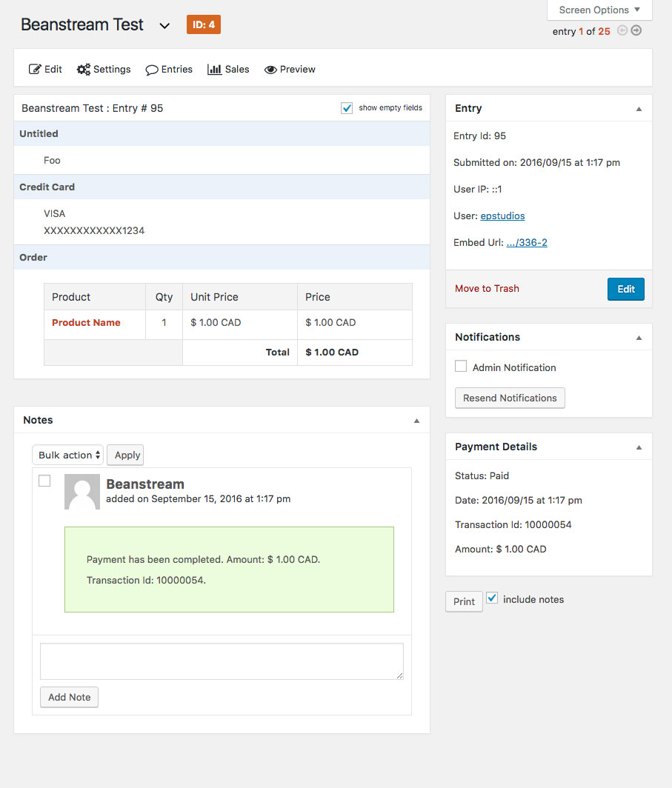Click inside the new note text area
Image resolution: width=672 pixels, height=788 pixels.
(222, 661)
